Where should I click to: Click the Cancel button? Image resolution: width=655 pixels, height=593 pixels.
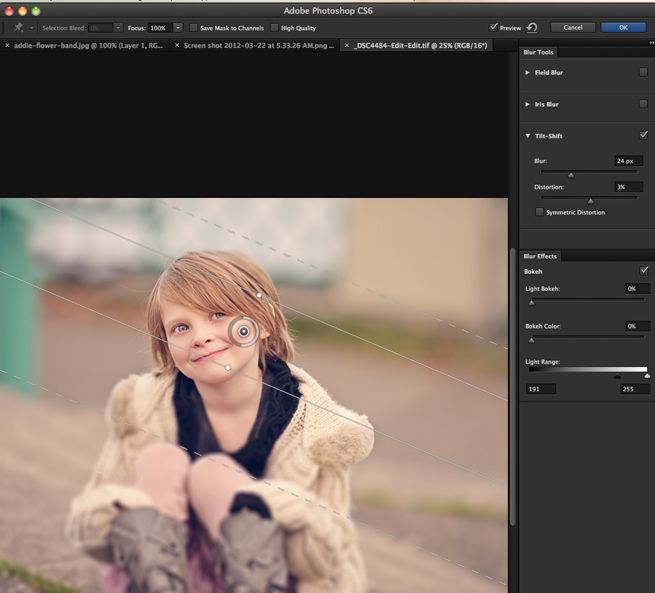click(573, 28)
